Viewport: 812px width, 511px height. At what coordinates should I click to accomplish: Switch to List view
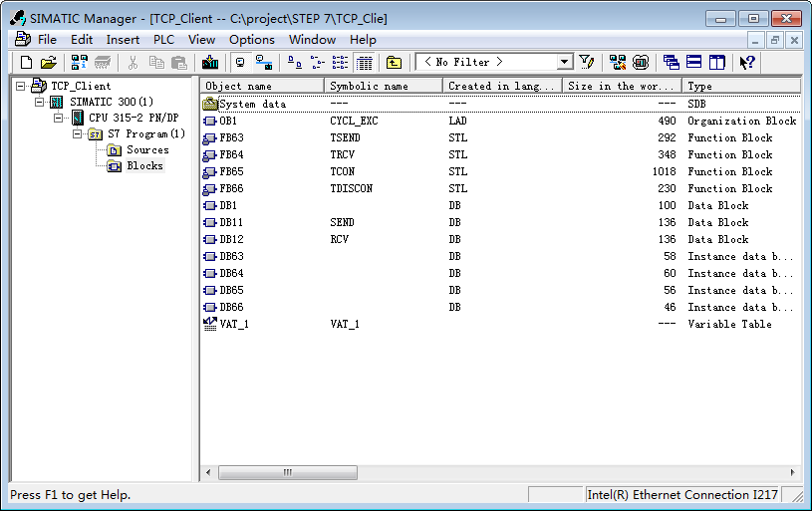pyautogui.click(x=340, y=62)
